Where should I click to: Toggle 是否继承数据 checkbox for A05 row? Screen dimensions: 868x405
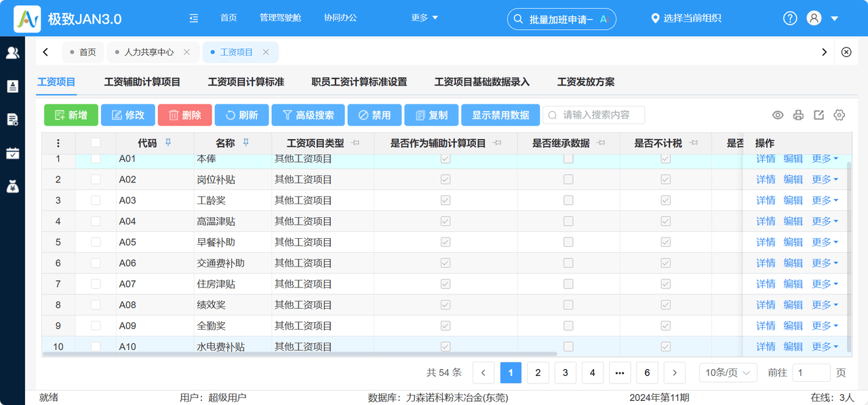tap(568, 242)
